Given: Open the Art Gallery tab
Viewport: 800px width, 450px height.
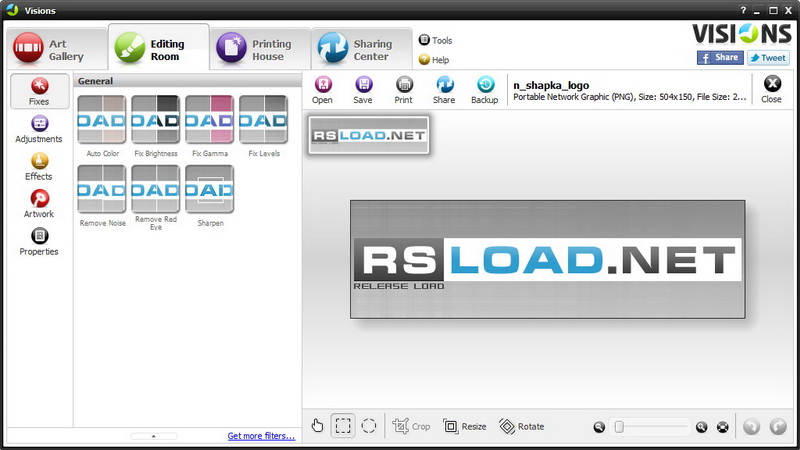Looking at the screenshot, I should 56,49.
